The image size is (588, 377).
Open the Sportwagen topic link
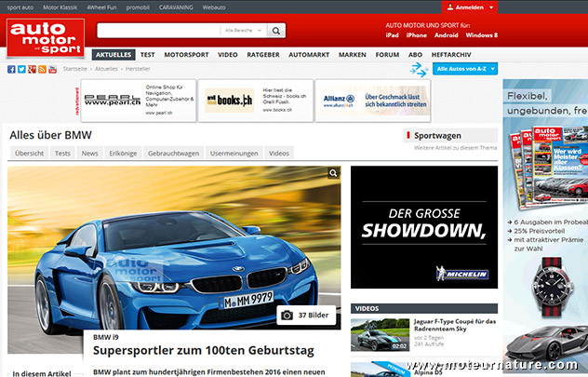(437, 136)
